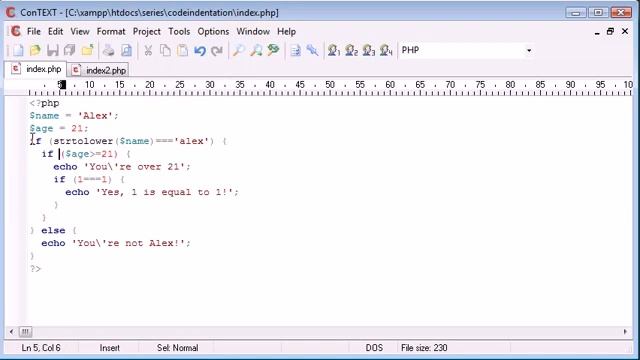The width and height of the screenshot is (640, 360).
Task: Open the File menu
Action: click(33, 31)
